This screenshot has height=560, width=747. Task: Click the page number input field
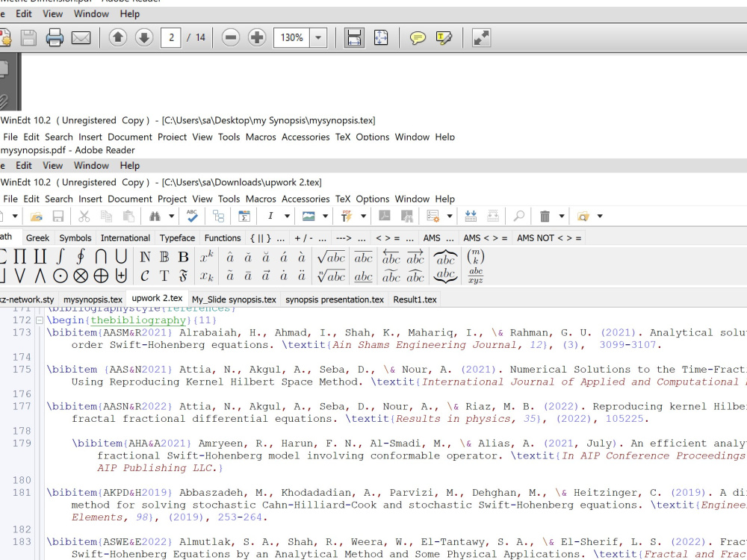point(171,37)
